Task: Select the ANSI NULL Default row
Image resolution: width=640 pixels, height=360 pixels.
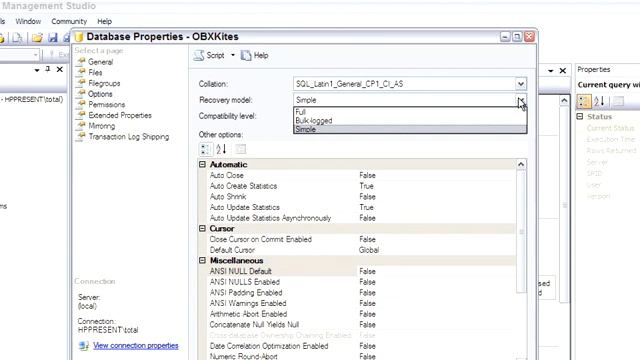Action: point(362,271)
